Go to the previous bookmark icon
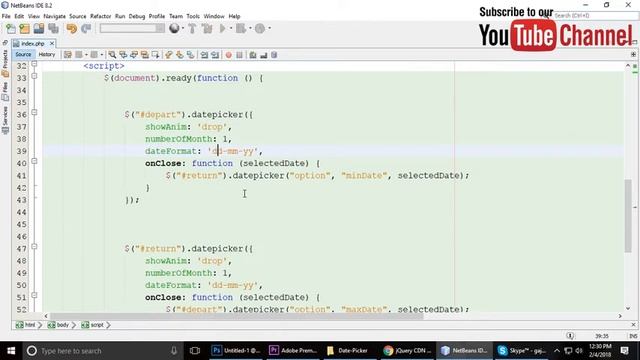640x360 pixels. point(169,55)
